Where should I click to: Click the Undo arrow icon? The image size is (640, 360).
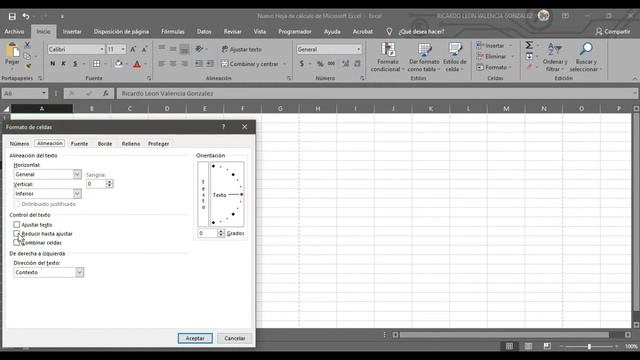26,16
